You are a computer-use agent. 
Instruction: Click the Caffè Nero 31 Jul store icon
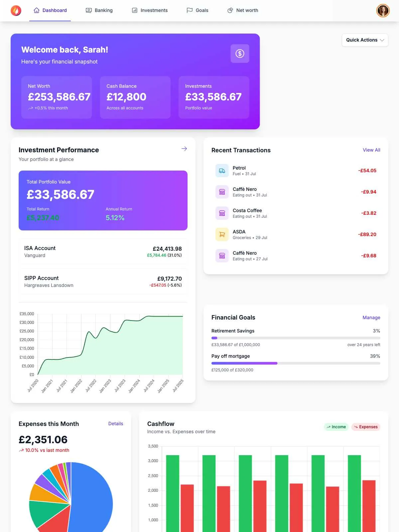222,192
